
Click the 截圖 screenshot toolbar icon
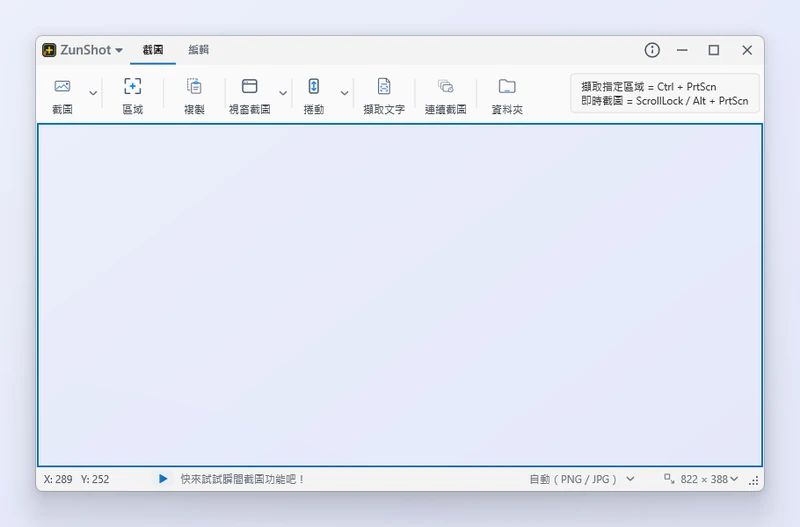(62, 87)
